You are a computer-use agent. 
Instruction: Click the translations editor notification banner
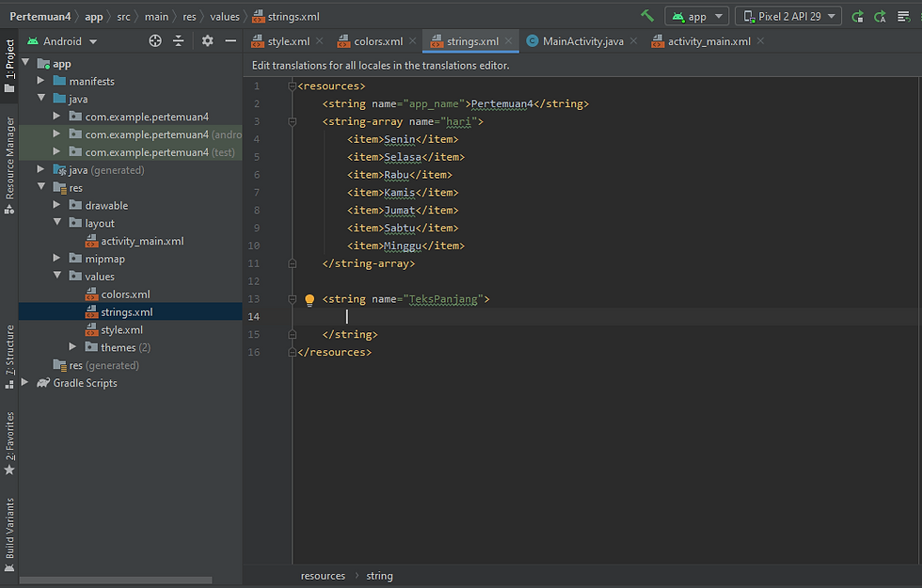pyautogui.click(x=582, y=65)
